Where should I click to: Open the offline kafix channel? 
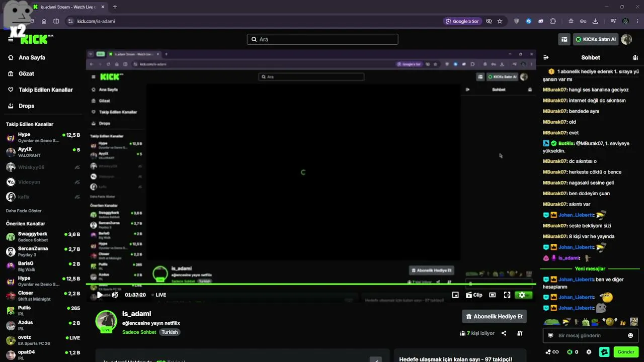pyautogui.click(x=43, y=197)
